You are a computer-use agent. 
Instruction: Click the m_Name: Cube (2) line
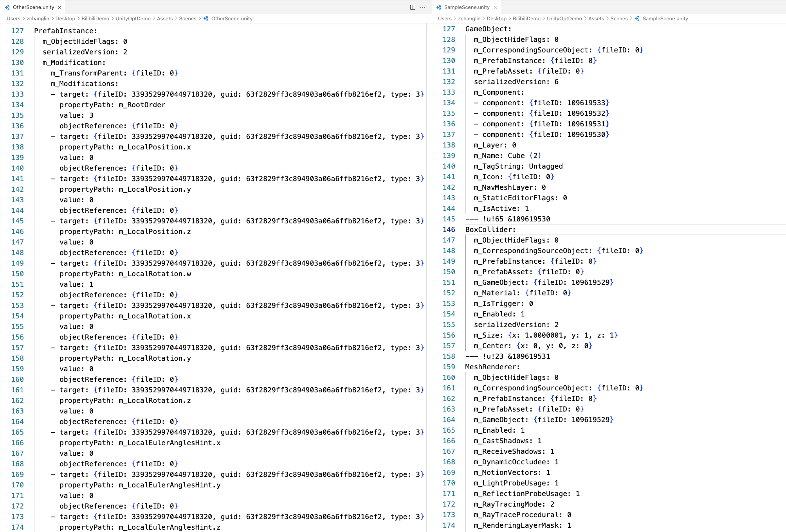[x=507, y=156]
